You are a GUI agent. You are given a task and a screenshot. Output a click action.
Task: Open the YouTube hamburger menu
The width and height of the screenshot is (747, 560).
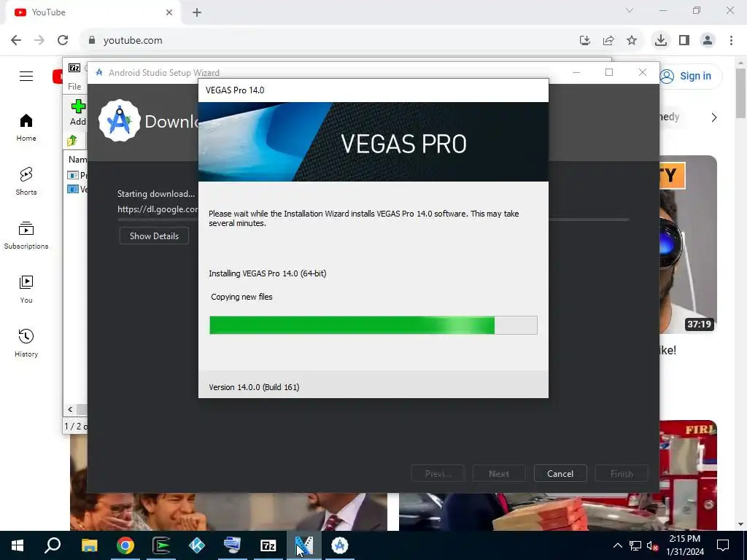point(26,76)
